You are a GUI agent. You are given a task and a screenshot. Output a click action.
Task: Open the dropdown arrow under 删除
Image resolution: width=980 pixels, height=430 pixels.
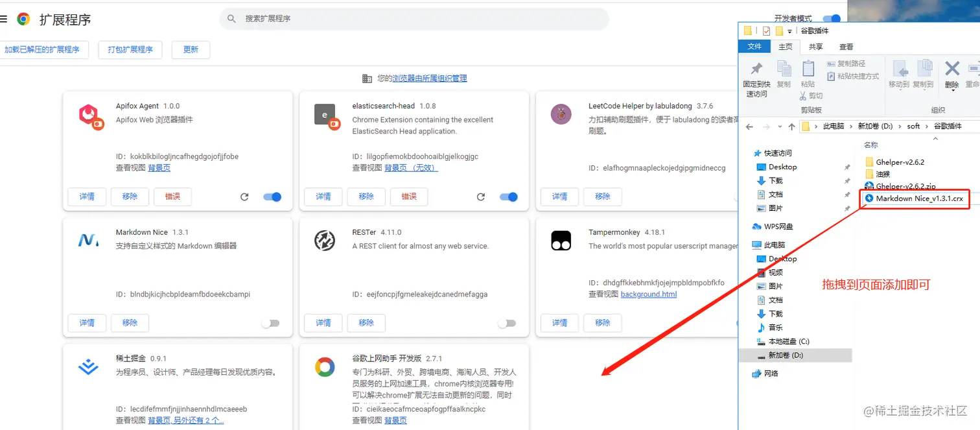click(x=951, y=91)
